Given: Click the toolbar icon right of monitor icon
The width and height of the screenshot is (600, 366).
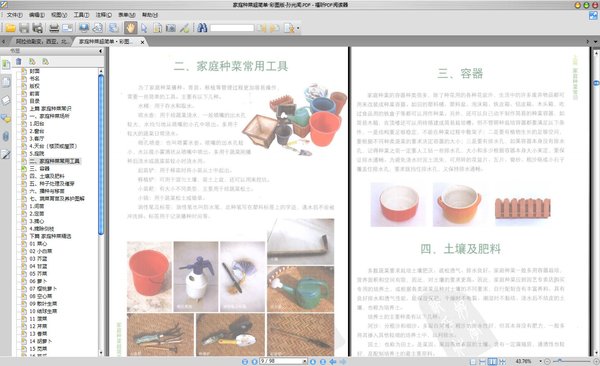Looking at the screenshot, I should [x=98, y=28].
